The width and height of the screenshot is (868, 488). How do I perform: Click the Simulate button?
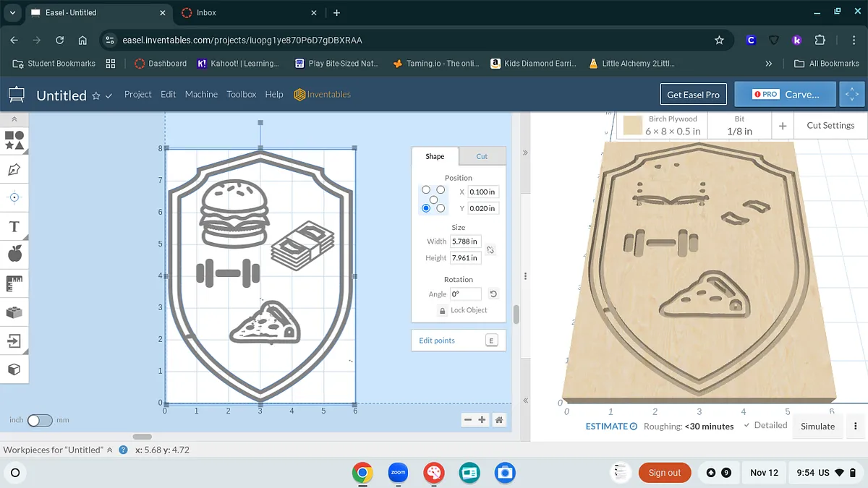pos(817,427)
